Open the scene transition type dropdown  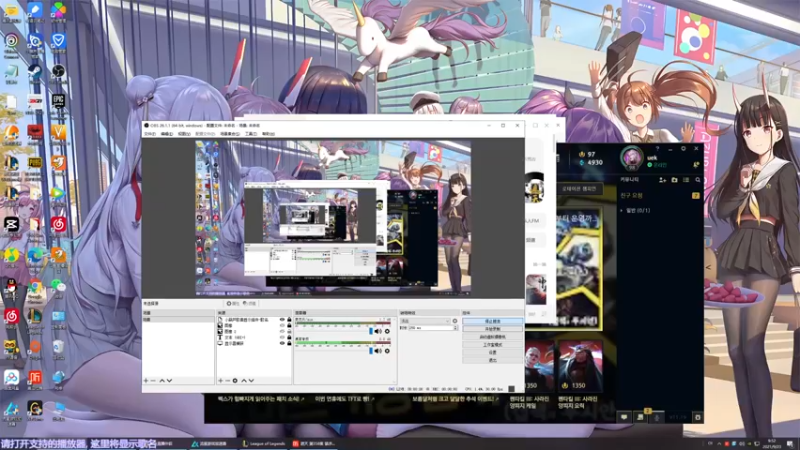[x=424, y=321]
